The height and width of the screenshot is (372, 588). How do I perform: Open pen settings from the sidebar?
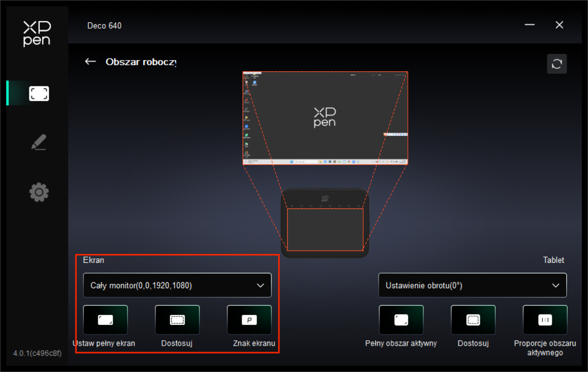pos(39,142)
